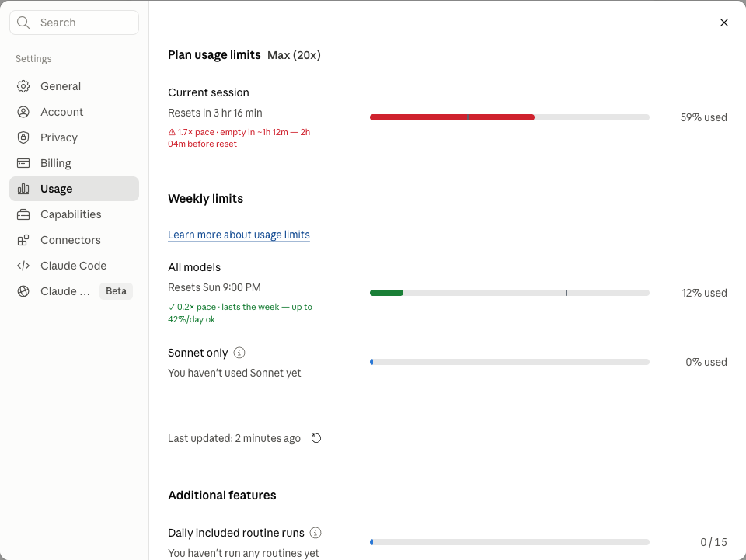The image size is (746, 560).
Task: Click the Sonnet only info icon
Action: (x=239, y=353)
